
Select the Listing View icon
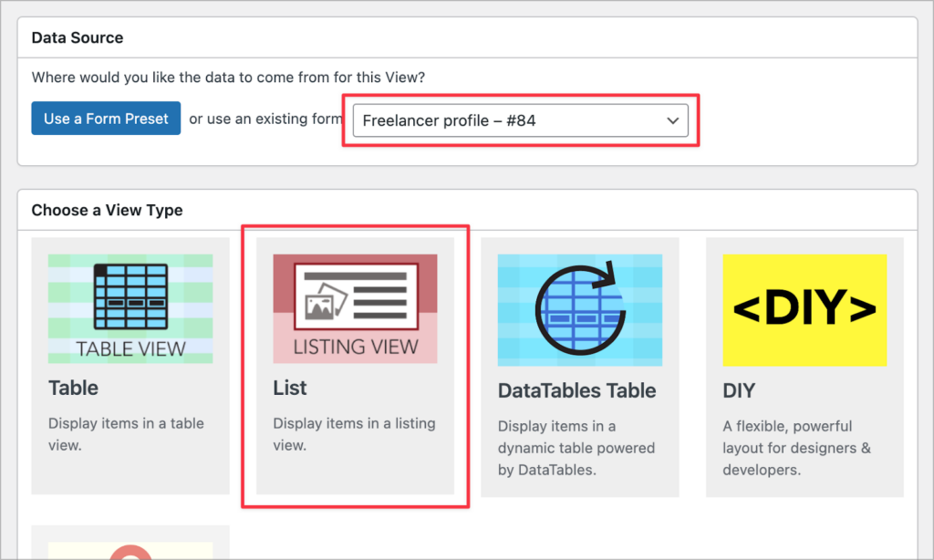(355, 308)
